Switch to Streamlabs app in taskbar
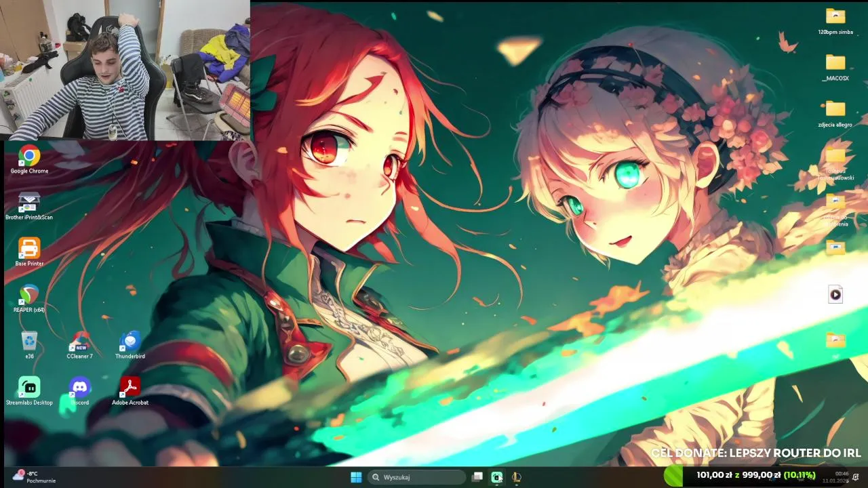Screen dimensions: 868x488 (x=497, y=477)
